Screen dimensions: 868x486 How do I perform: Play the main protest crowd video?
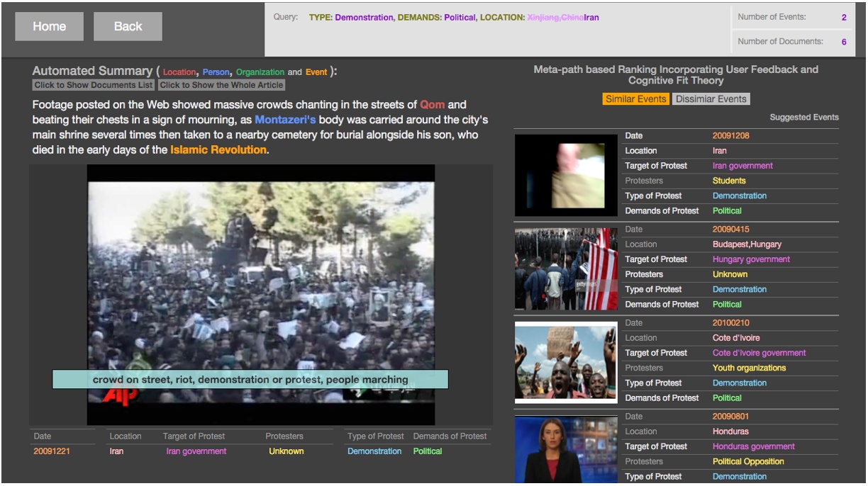(260, 283)
